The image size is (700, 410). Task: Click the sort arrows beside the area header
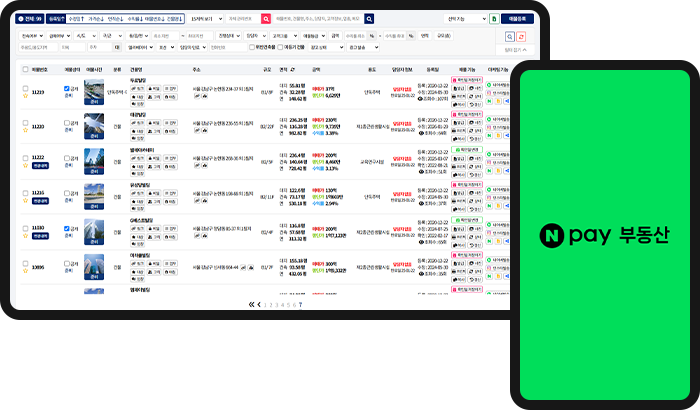(292, 70)
